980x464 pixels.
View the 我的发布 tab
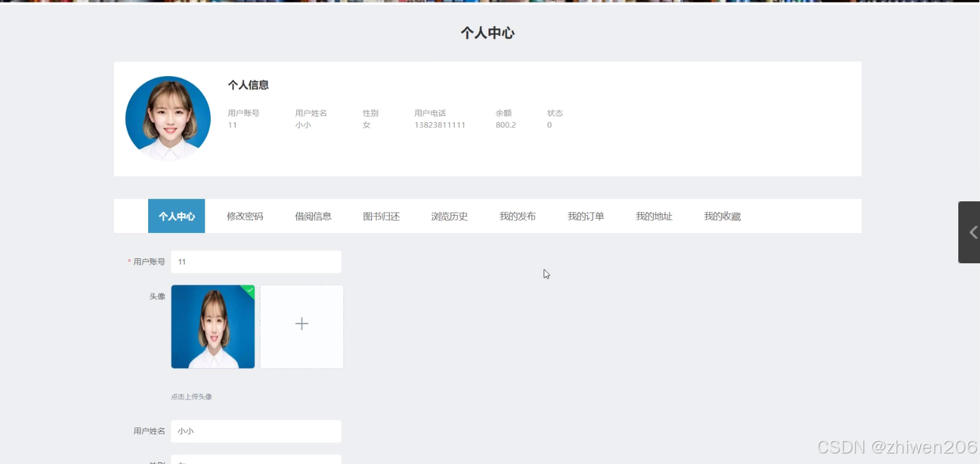click(x=518, y=216)
